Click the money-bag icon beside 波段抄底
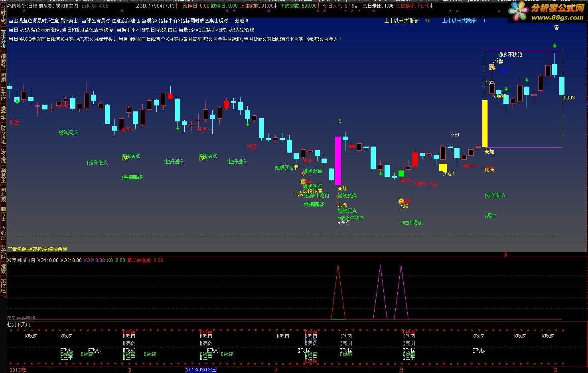The height and width of the screenshot is (373, 588). [303, 182]
